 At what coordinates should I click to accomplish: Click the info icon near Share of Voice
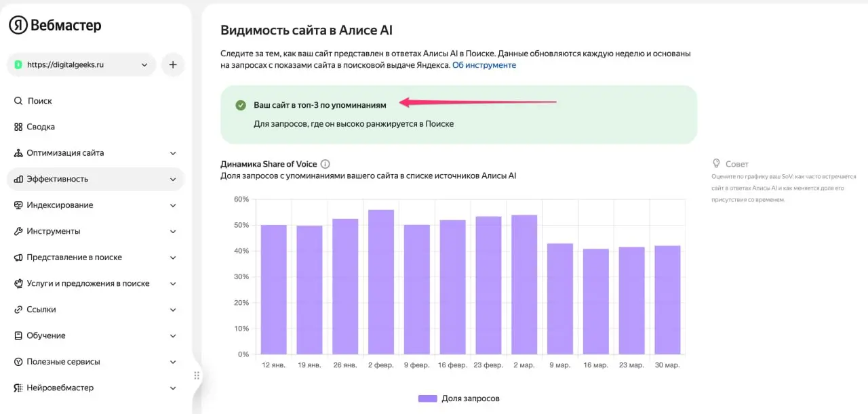[325, 164]
